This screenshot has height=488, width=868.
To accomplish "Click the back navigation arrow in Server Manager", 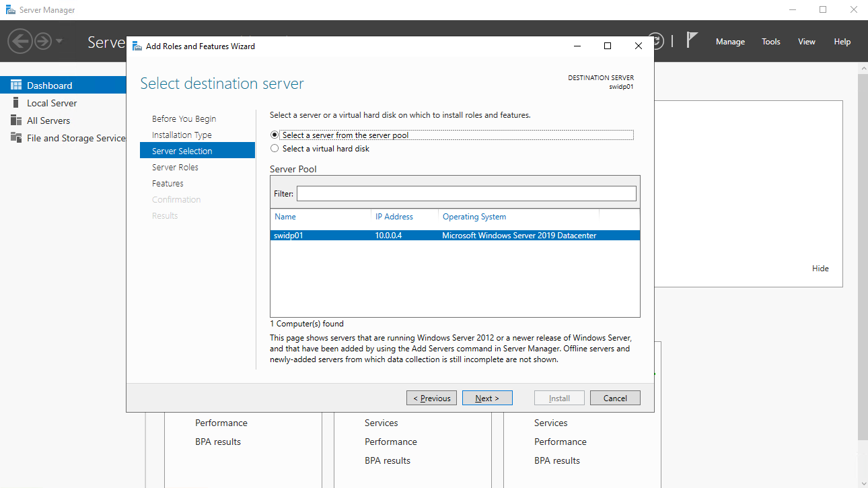I will pyautogui.click(x=21, y=41).
